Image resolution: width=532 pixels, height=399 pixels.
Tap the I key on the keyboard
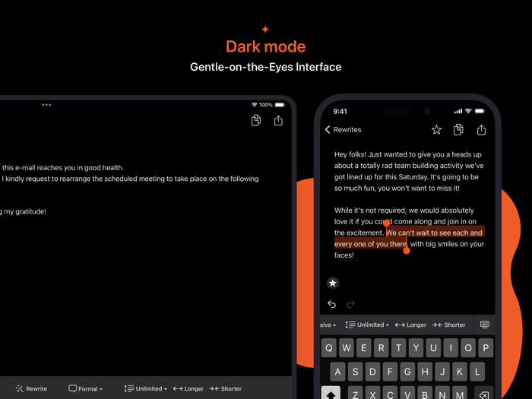point(451,348)
